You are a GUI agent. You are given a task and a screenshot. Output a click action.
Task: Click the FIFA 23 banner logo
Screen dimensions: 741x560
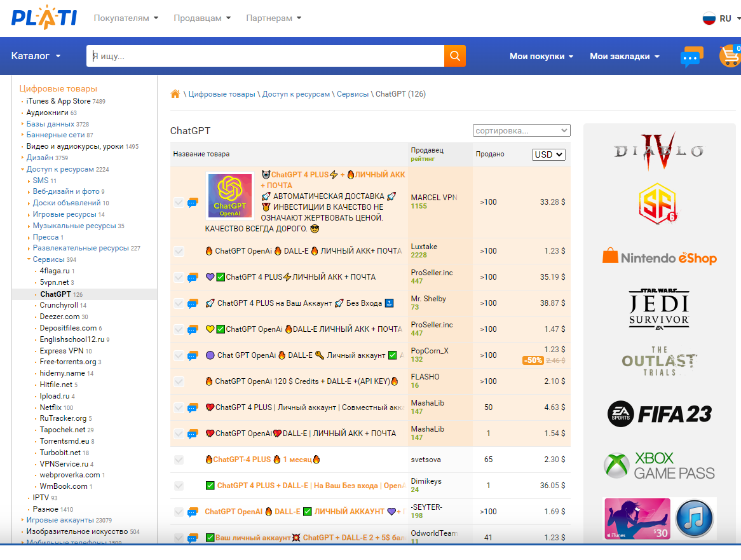click(x=659, y=414)
